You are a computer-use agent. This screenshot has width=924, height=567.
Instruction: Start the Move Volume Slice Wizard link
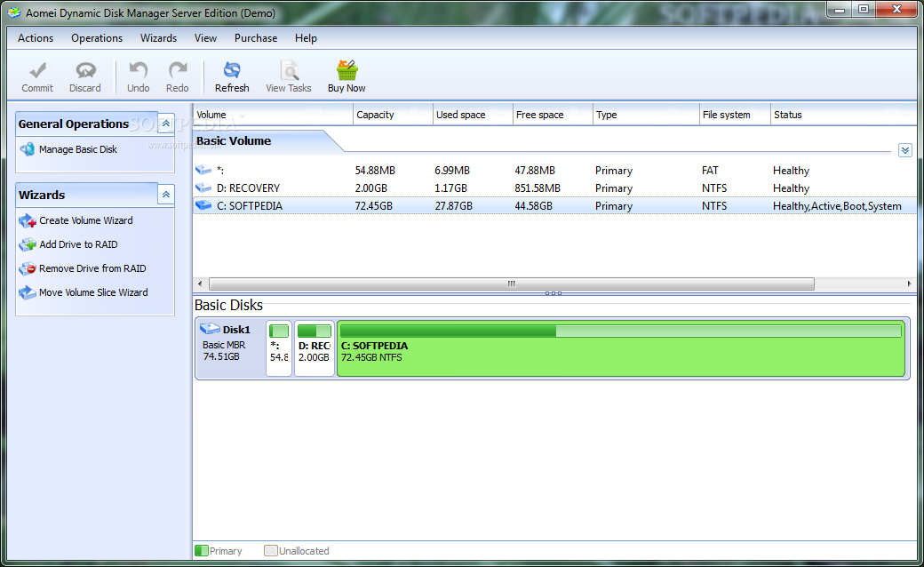(93, 292)
